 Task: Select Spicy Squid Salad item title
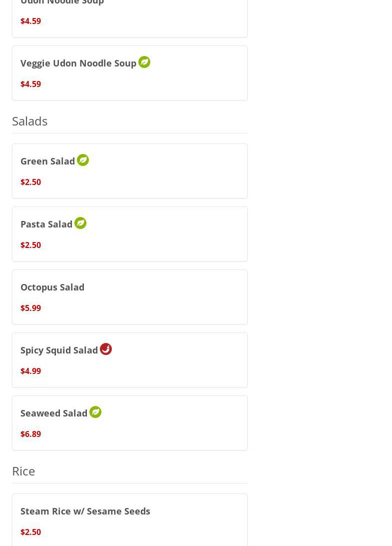click(x=59, y=350)
